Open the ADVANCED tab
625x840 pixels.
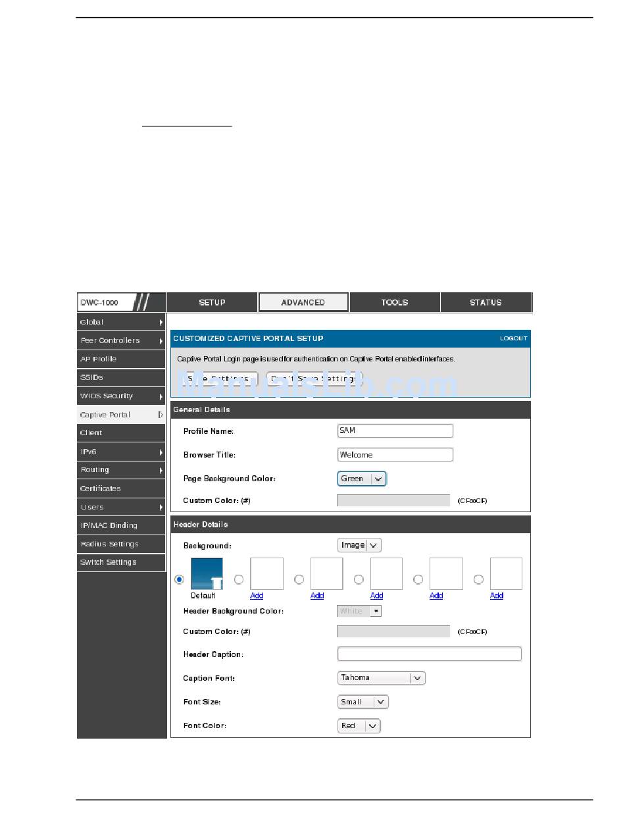[303, 302]
